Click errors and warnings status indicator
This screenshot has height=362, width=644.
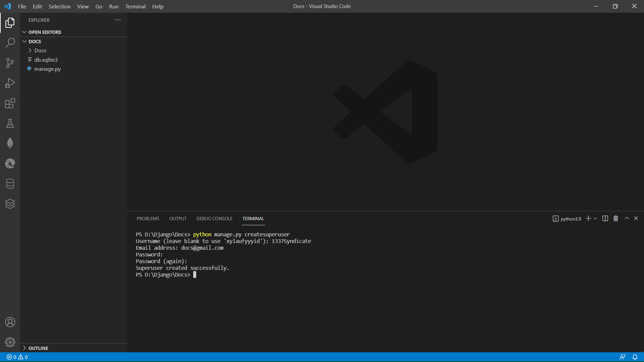click(17, 357)
